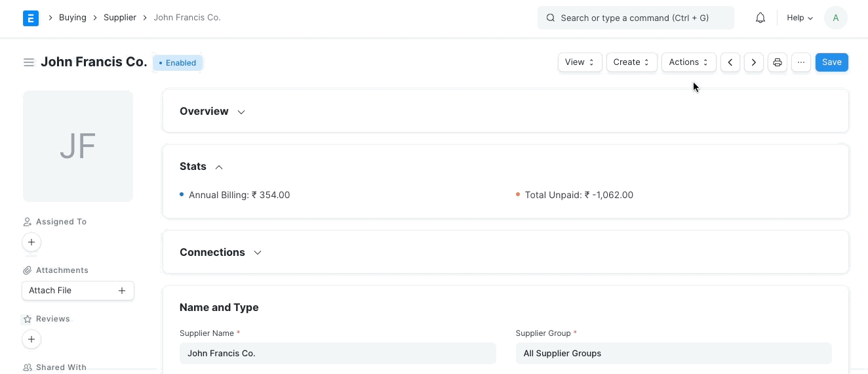This screenshot has height=374, width=868.
Task: Open the Create dropdown
Action: point(631,62)
